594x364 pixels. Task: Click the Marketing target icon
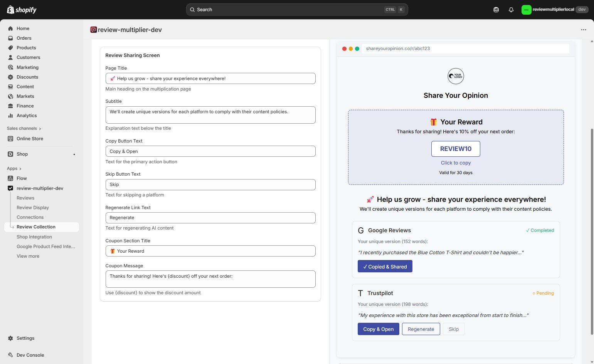click(10, 67)
